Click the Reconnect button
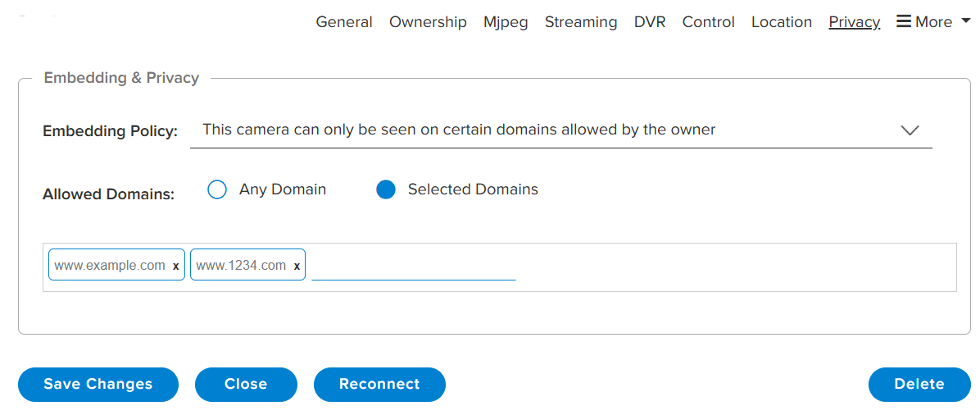 click(x=379, y=385)
